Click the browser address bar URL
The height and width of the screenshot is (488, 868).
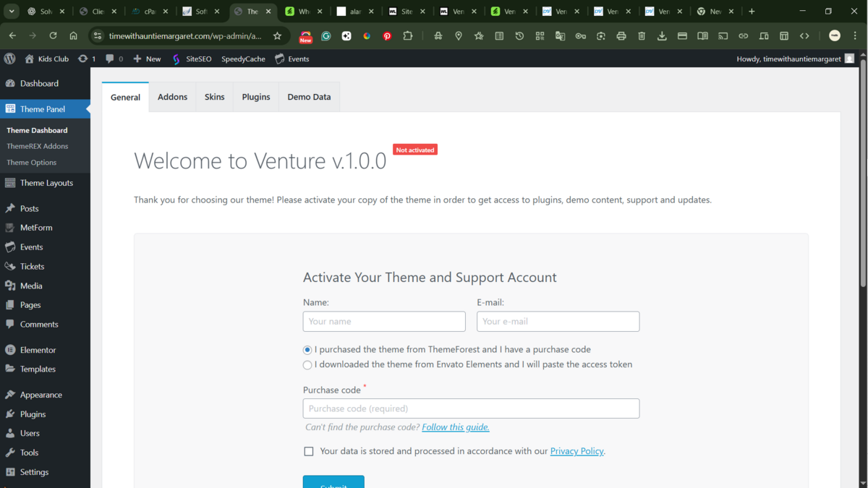tap(185, 35)
